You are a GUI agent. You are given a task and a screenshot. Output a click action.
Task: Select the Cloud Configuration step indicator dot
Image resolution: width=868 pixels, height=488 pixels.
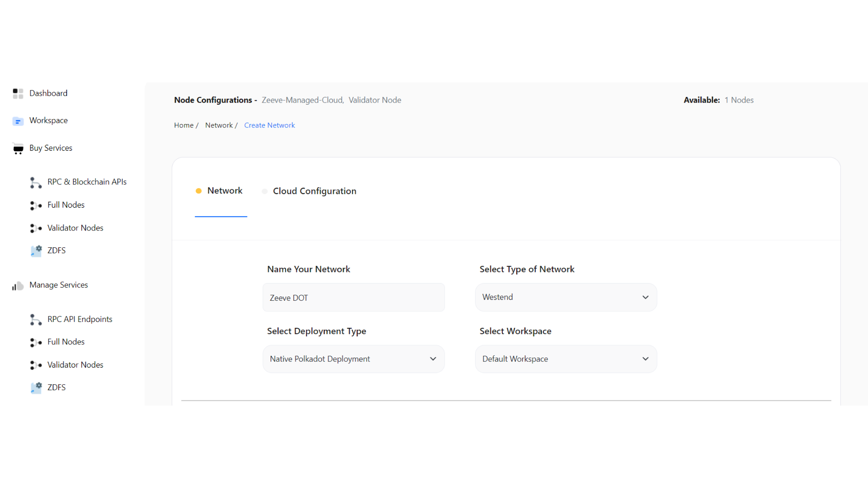(x=264, y=191)
